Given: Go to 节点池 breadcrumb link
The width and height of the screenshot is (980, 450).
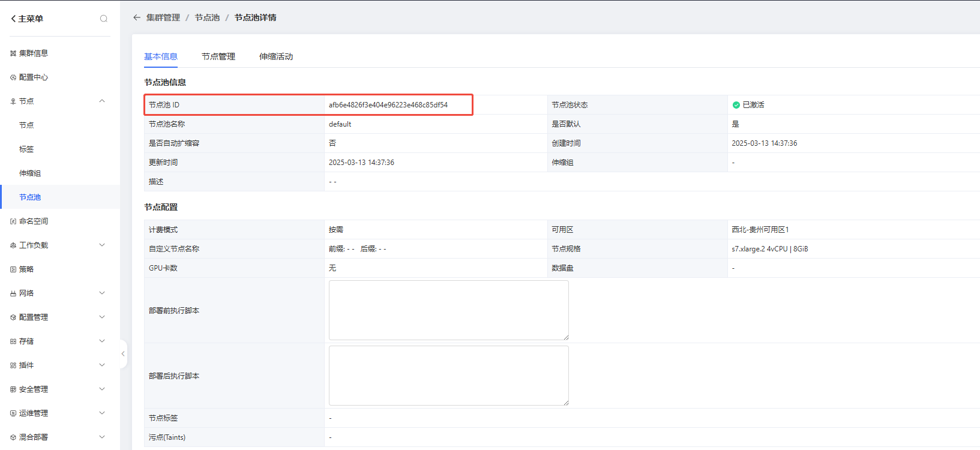Looking at the screenshot, I should 207,17.
